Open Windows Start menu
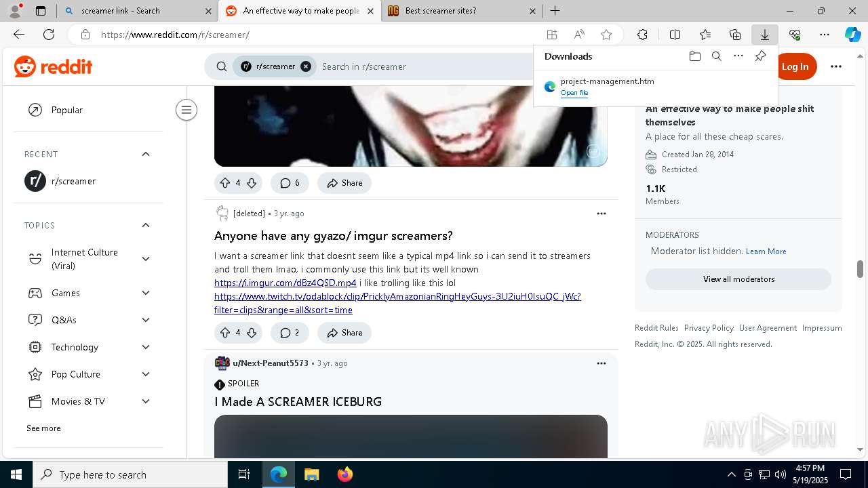 click(x=16, y=474)
